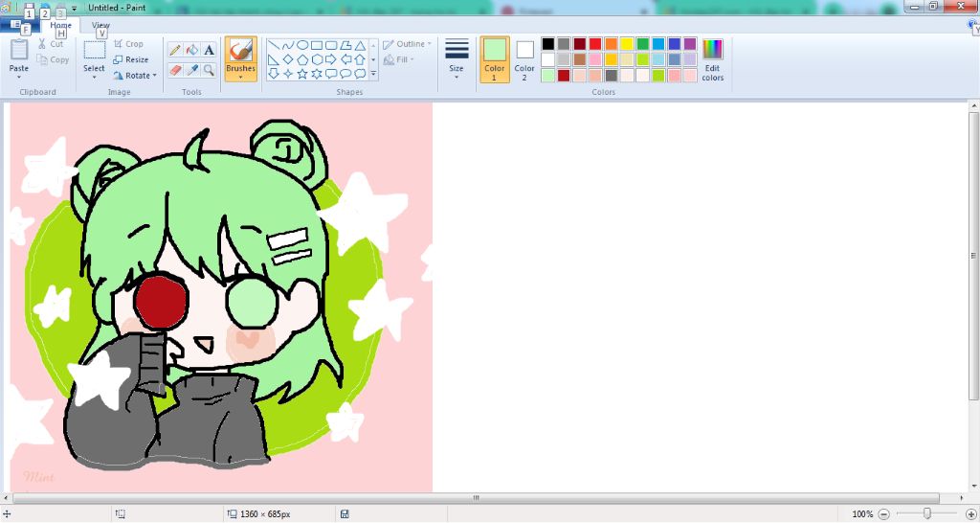Click the Copy button

53,59
